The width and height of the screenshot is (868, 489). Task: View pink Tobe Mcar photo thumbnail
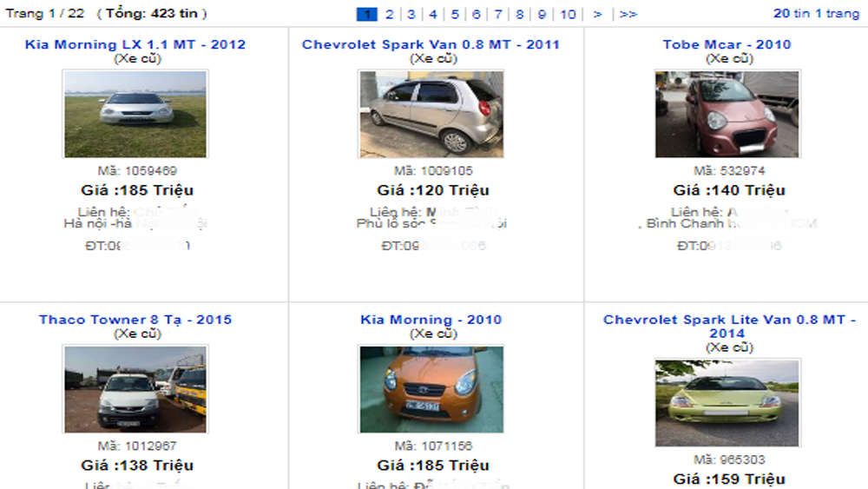(727, 114)
